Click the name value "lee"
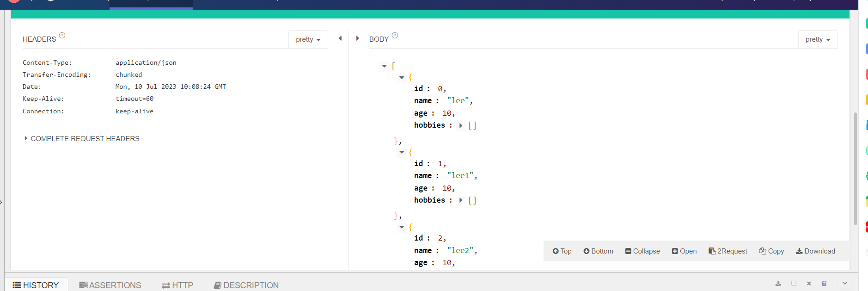Image resolution: width=868 pixels, height=291 pixels. click(458, 100)
